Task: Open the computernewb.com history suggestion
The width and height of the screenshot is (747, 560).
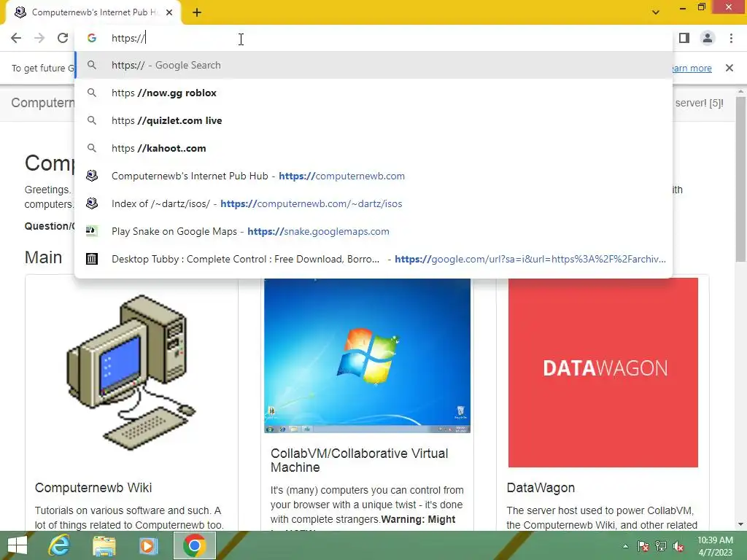Action: click(x=373, y=176)
